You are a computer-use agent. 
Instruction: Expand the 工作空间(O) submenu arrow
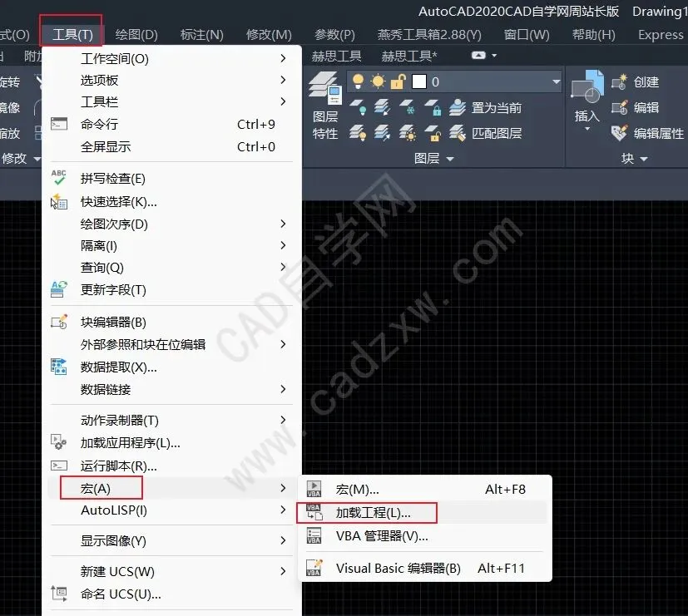click(x=283, y=58)
